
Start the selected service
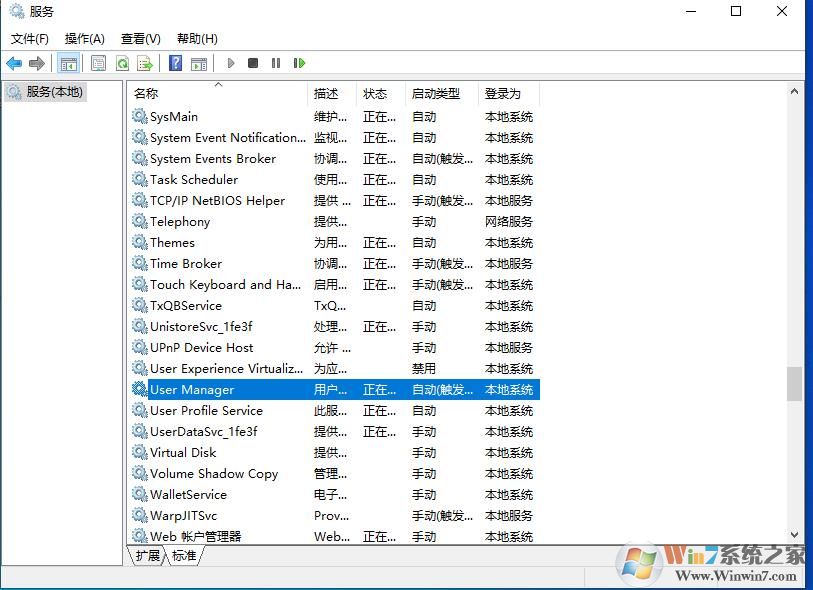[230, 62]
